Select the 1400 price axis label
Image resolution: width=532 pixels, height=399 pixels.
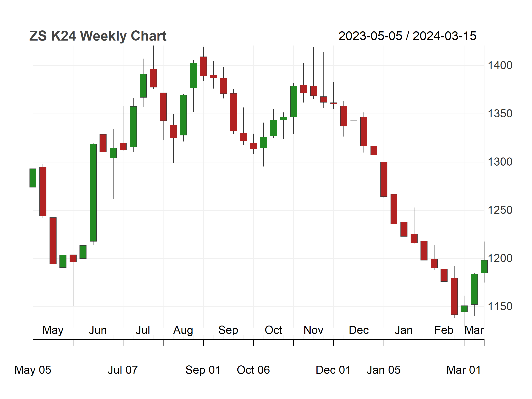(500, 65)
